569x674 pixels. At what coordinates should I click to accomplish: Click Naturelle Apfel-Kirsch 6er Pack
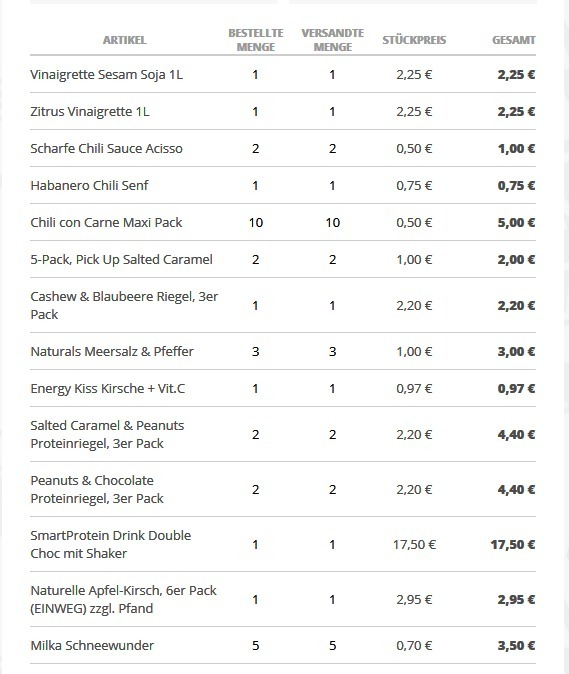click(x=123, y=599)
